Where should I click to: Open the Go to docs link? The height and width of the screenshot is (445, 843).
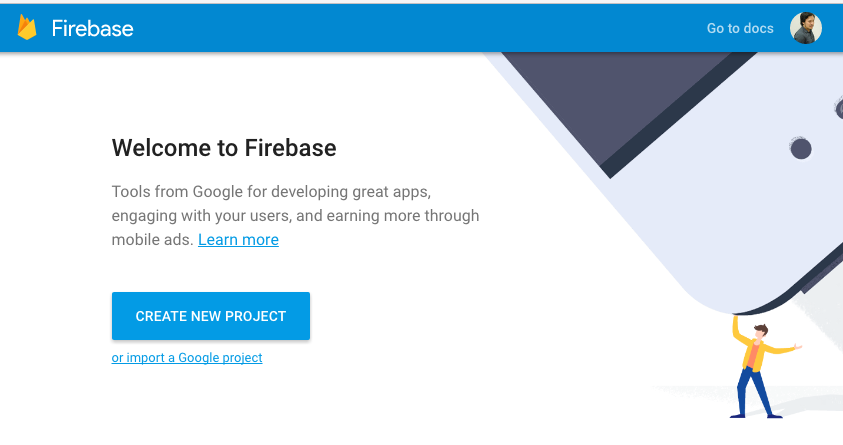[740, 28]
